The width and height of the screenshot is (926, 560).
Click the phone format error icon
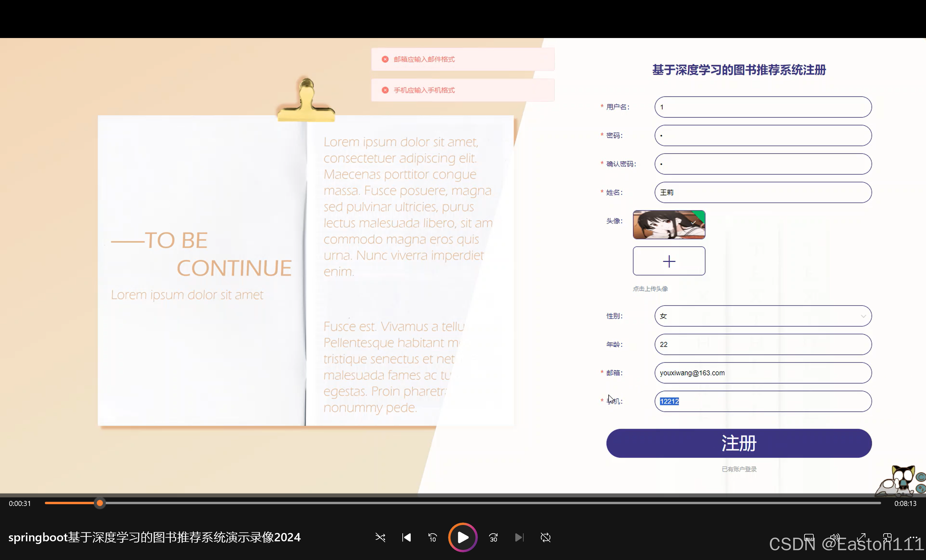tap(385, 90)
